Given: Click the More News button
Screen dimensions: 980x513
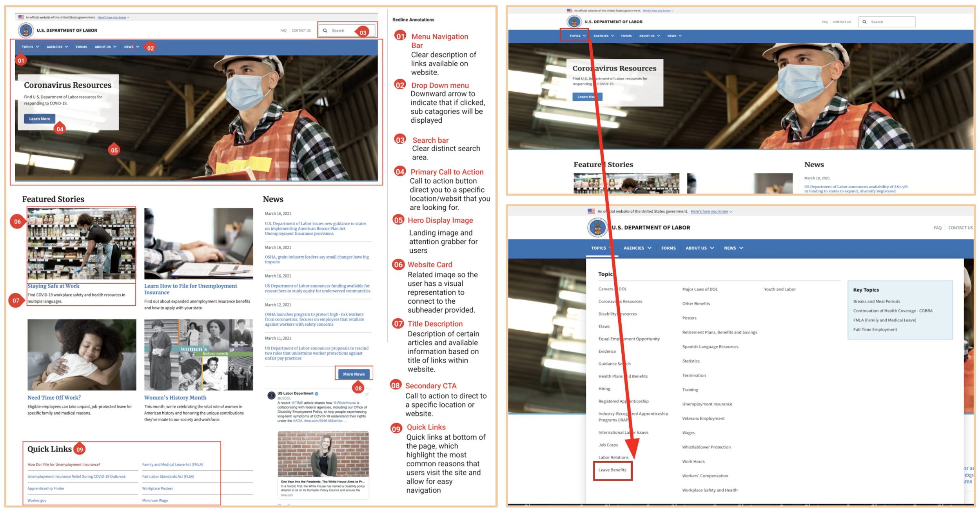Looking at the screenshot, I should [x=354, y=374].
